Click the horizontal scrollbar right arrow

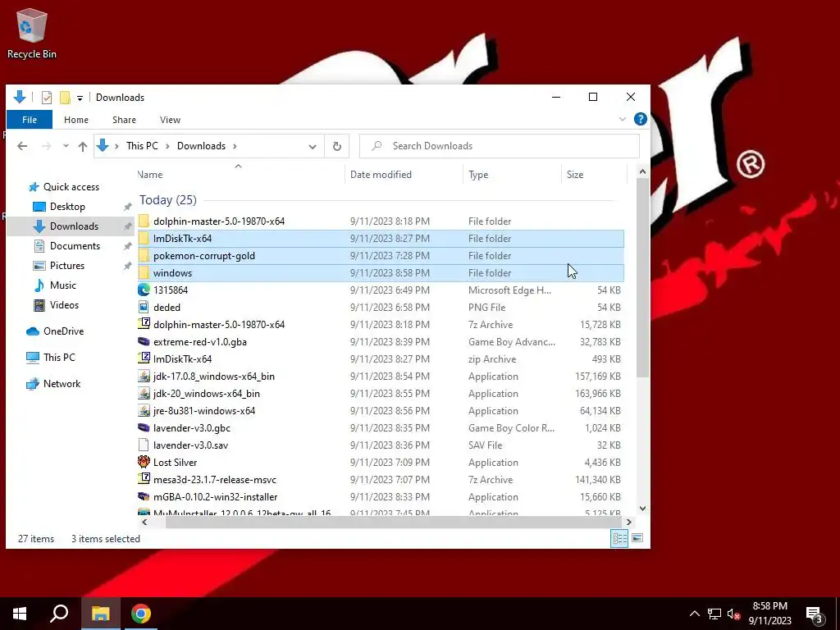(x=629, y=522)
